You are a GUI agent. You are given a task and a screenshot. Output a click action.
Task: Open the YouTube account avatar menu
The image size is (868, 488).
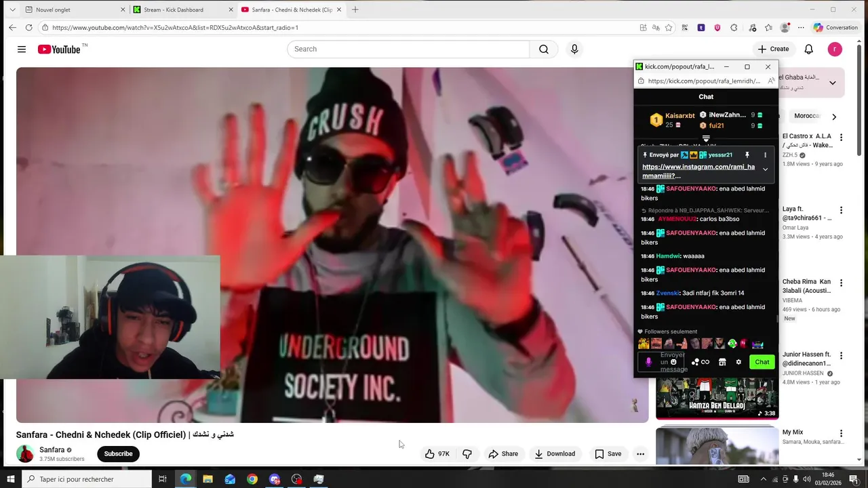pos(835,49)
